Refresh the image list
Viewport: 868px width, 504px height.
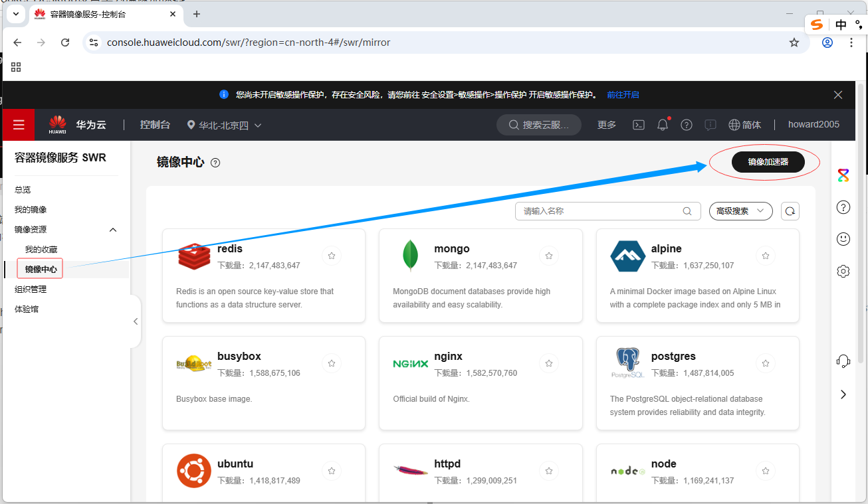[x=790, y=211]
